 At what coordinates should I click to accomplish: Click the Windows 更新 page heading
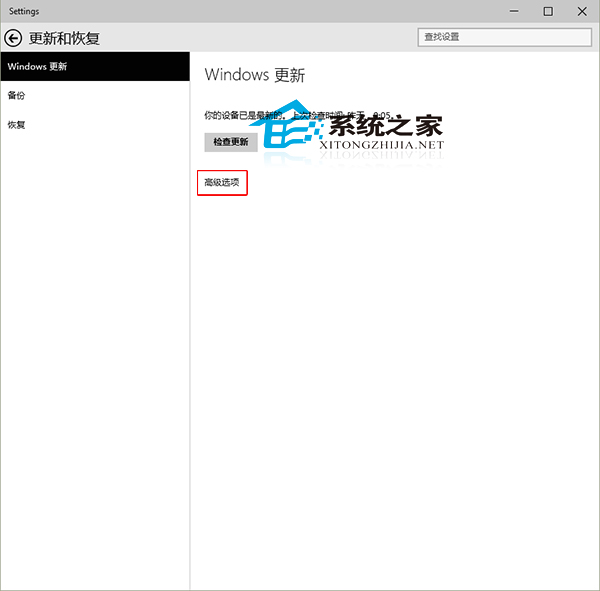[x=255, y=75]
